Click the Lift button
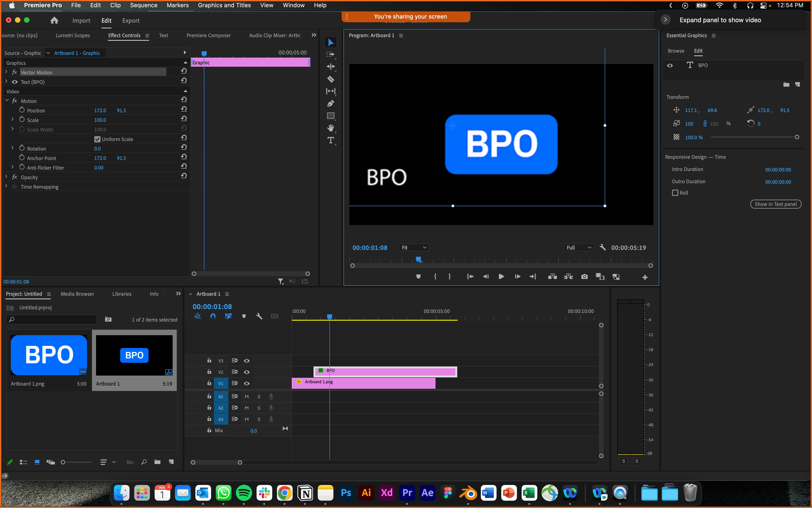 pos(552,276)
